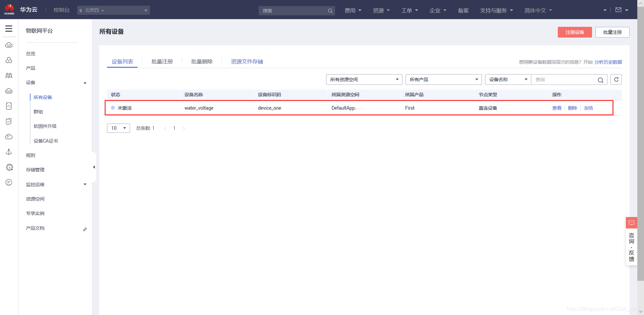Open the cloud disk icon below the wave icon

tap(9, 91)
